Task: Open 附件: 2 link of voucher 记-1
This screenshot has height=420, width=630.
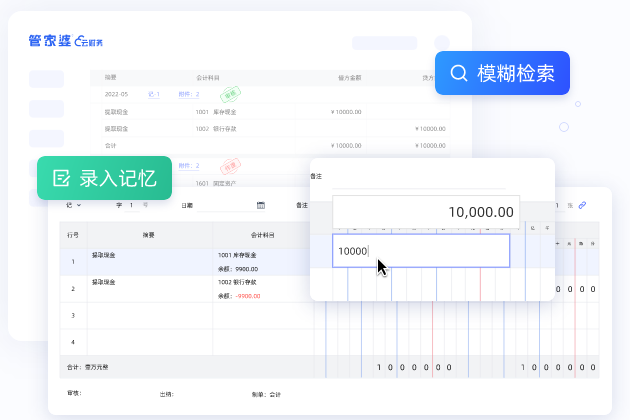Action: [x=189, y=94]
